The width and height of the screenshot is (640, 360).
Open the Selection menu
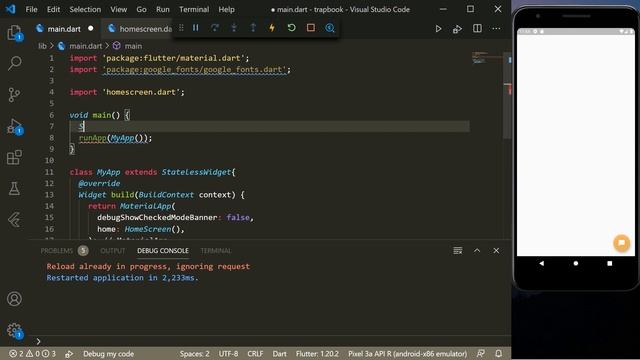click(85, 9)
